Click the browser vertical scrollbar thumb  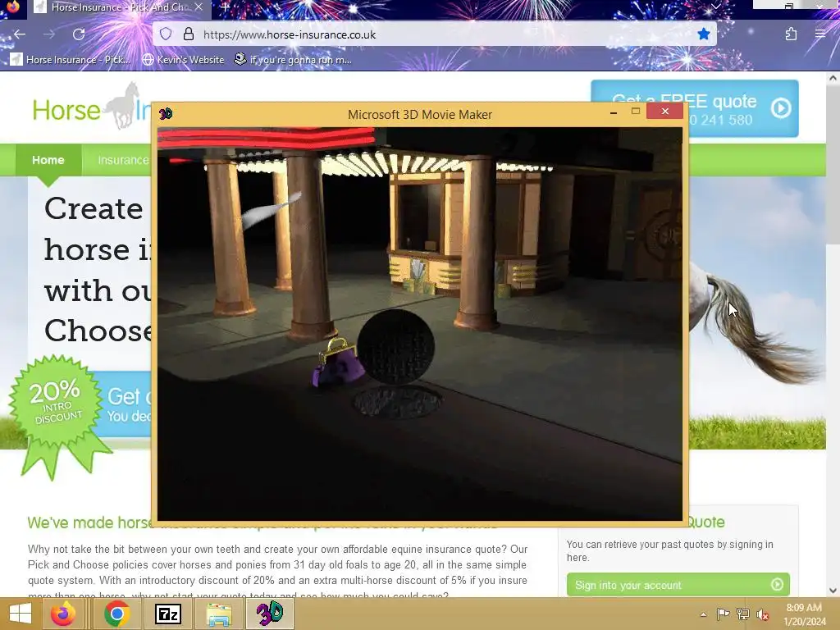click(x=833, y=164)
